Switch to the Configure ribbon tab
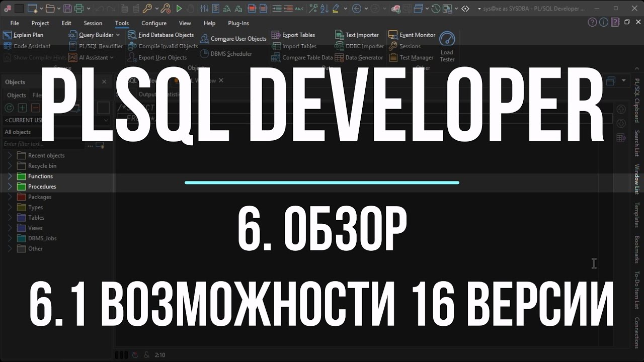 [154, 23]
